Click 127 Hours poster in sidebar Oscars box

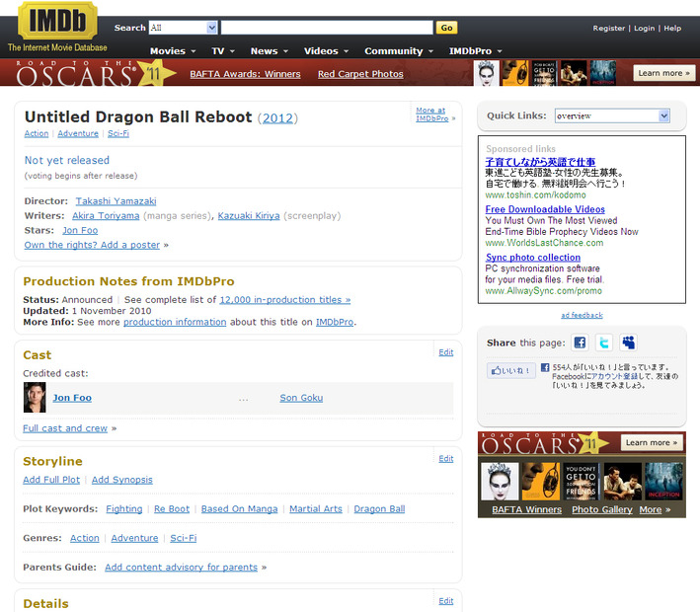pos(541,481)
